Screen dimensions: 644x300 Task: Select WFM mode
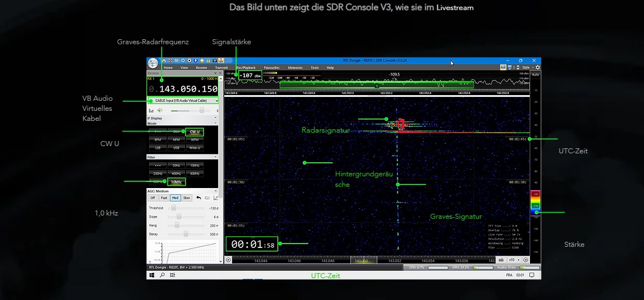195,140
